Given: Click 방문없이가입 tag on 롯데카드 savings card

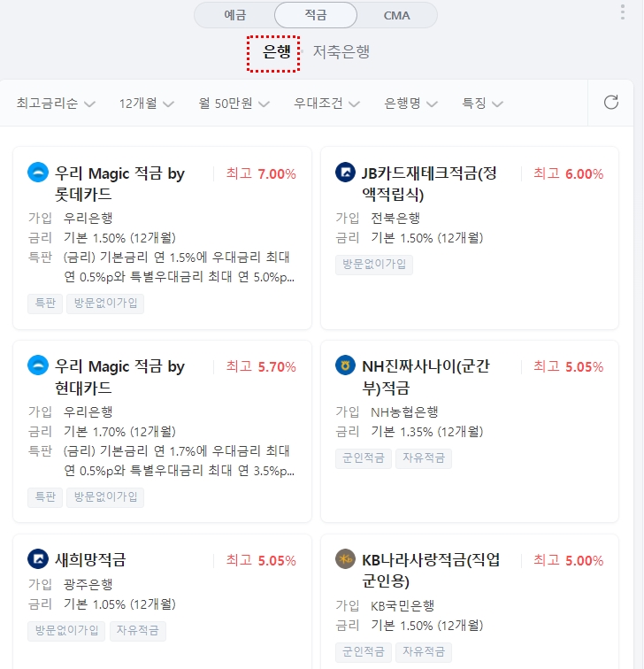Looking at the screenshot, I should coord(105,304).
